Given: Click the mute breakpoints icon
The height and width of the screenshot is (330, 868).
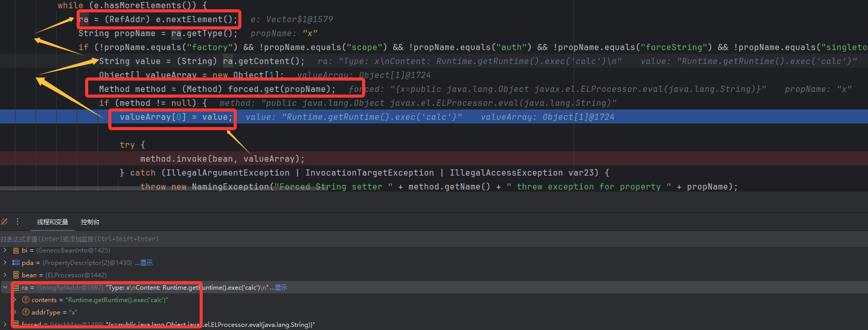Looking at the screenshot, I should (x=4, y=222).
